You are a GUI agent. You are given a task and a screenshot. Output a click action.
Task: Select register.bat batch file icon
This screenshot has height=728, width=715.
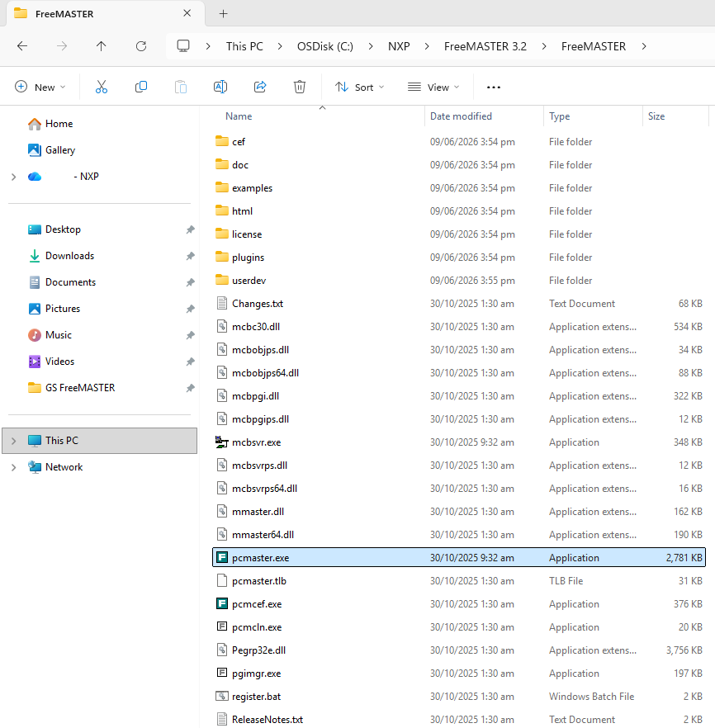(x=222, y=697)
